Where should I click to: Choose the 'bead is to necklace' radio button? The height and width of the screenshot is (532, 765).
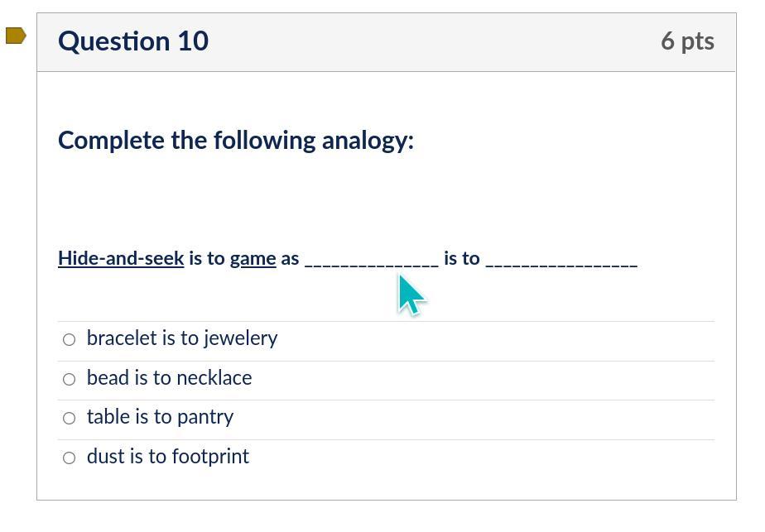(70, 379)
